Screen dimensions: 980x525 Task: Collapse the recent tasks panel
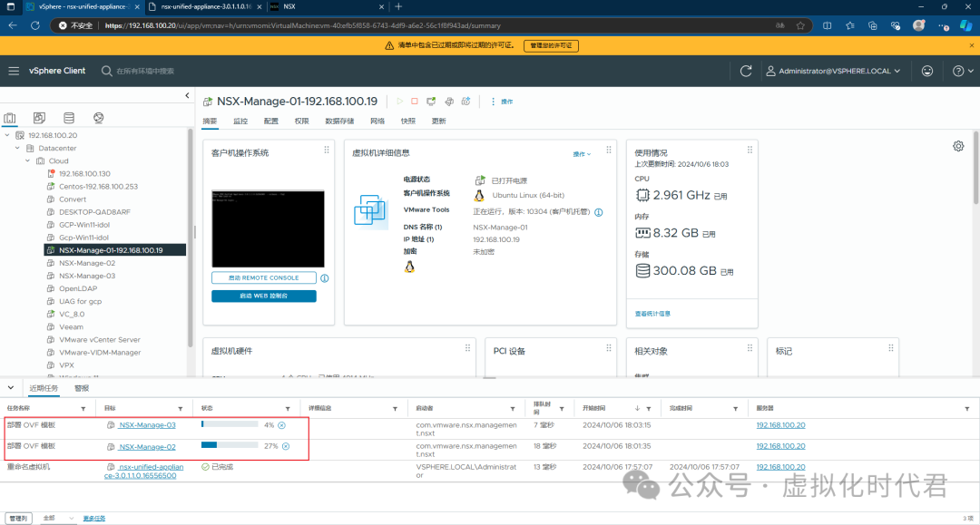click(x=11, y=388)
